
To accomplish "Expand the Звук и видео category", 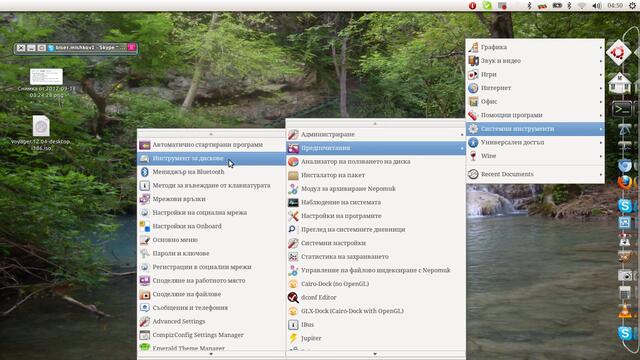I will click(x=535, y=60).
